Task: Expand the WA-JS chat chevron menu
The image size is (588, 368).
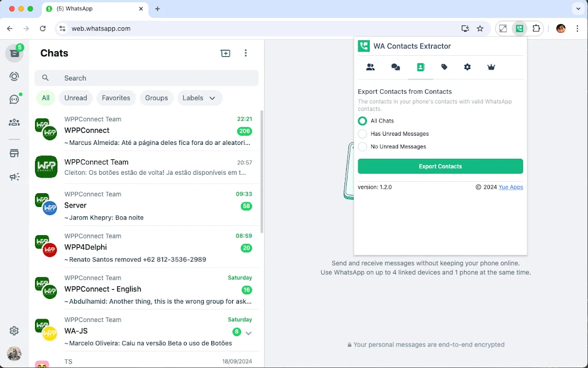Action: click(248, 333)
